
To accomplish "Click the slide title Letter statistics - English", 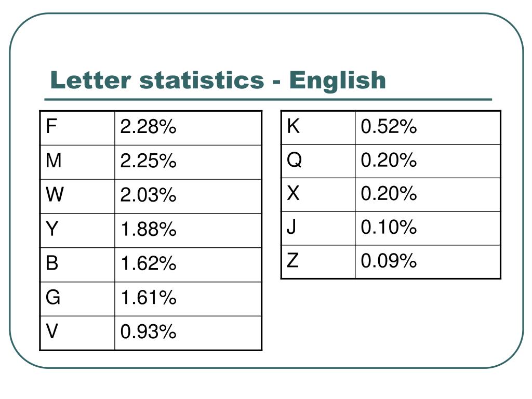I will click(x=218, y=80).
